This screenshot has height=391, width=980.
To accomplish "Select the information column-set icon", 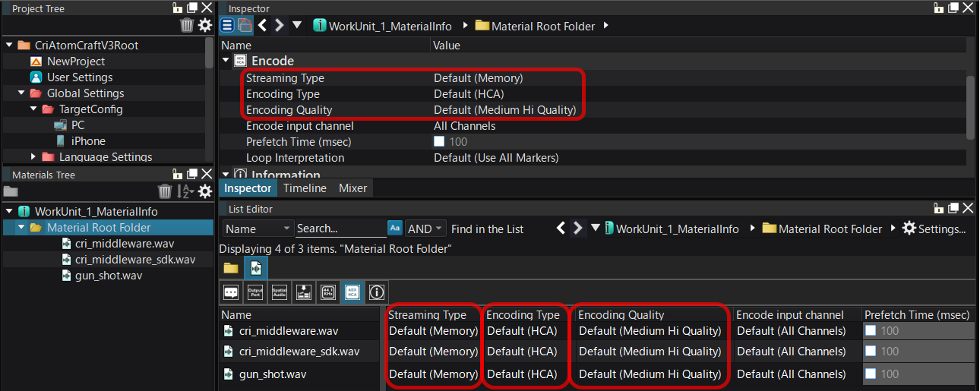I will [376, 292].
